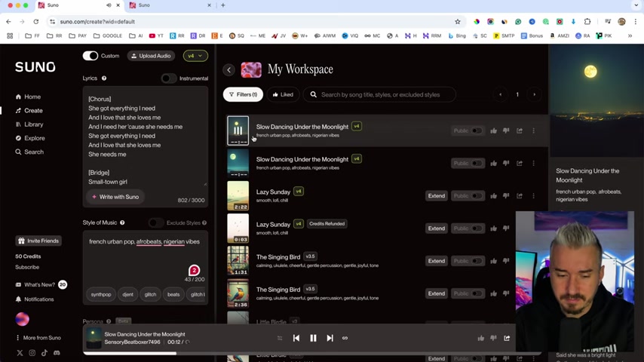Go to next workspace page
Image resolution: width=644 pixels, height=362 pixels.
point(534,94)
